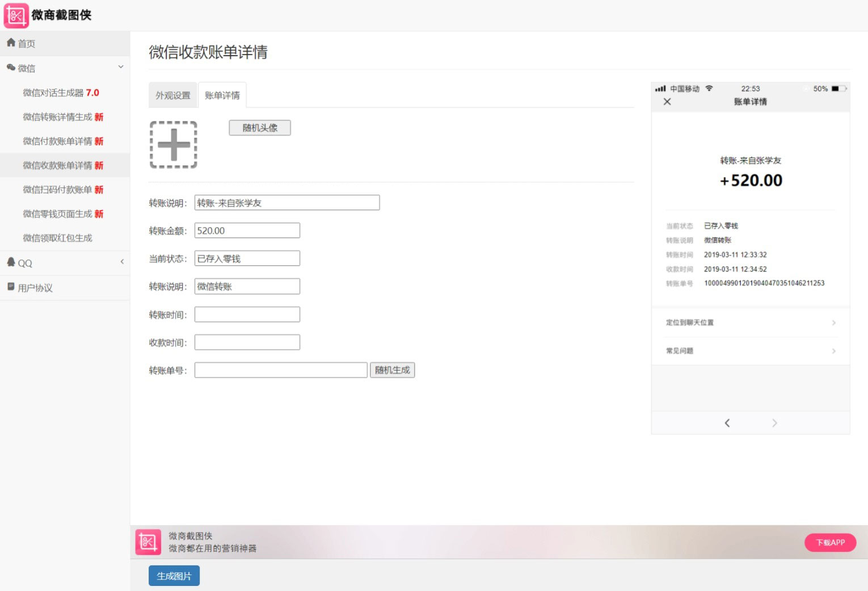Viewport: 868px width, 591px height.
Task: Click the empty 转账单号 input field
Action: click(281, 370)
